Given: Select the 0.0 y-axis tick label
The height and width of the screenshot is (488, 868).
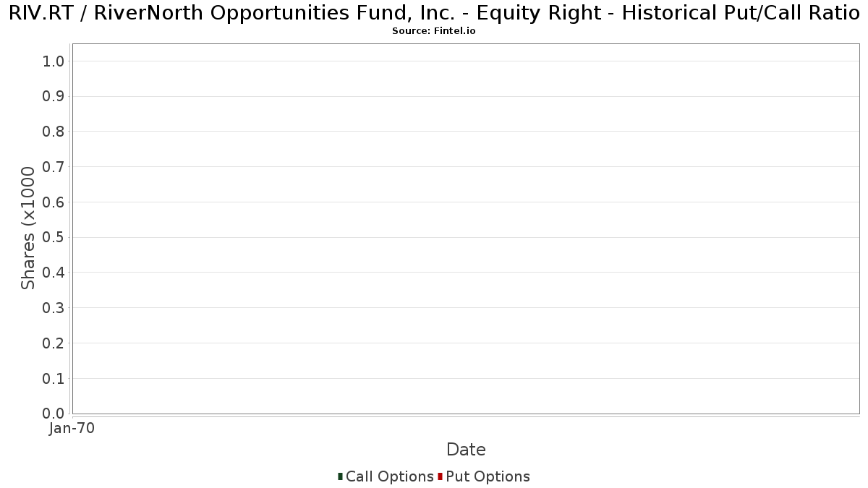Looking at the screenshot, I should coord(54,414).
